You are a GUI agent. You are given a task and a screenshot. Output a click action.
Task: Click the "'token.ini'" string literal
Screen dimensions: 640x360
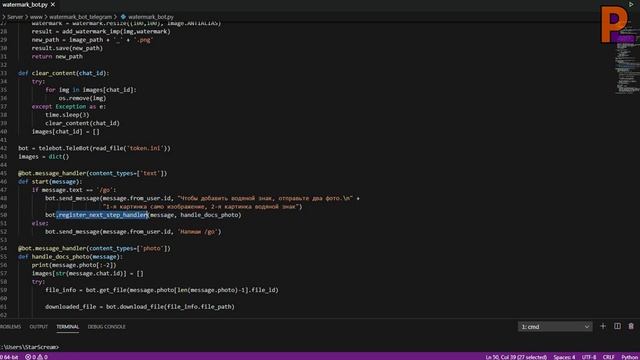[x=145, y=148]
